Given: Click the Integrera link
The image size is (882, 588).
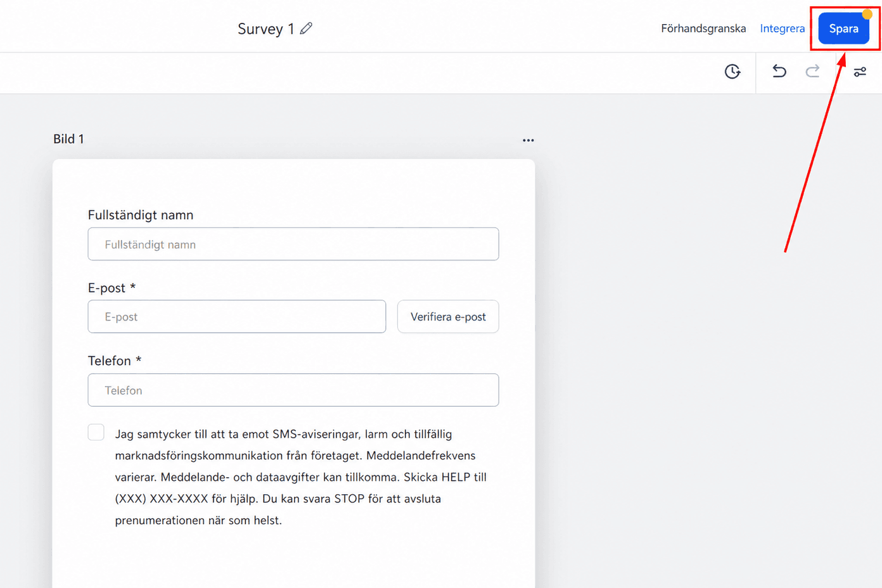Looking at the screenshot, I should (x=783, y=29).
